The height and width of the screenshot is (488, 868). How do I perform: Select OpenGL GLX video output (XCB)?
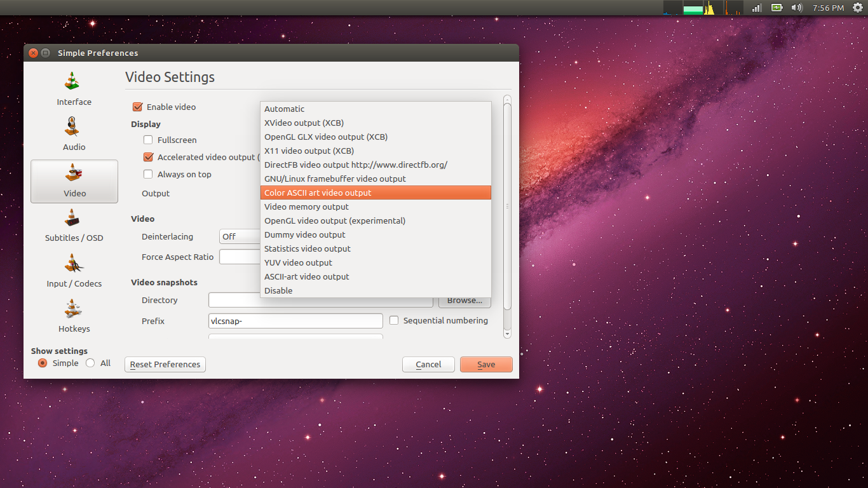[x=376, y=137]
